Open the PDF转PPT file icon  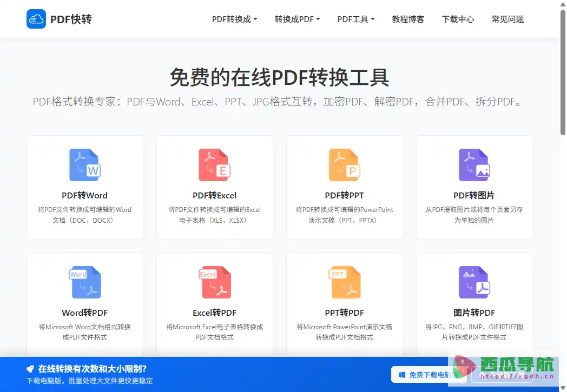pos(344,165)
